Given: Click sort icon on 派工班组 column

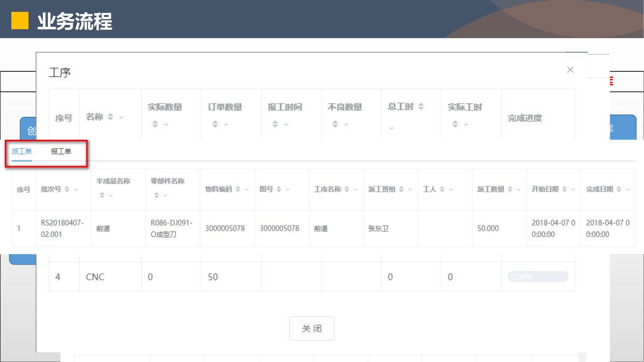Looking at the screenshot, I should [x=401, y=189].
